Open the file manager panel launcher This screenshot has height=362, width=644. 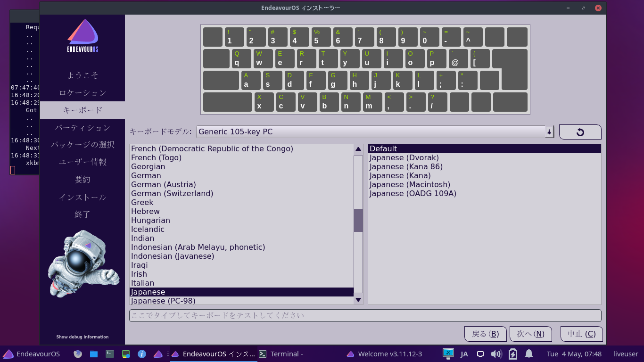click(x=94, y=354)
